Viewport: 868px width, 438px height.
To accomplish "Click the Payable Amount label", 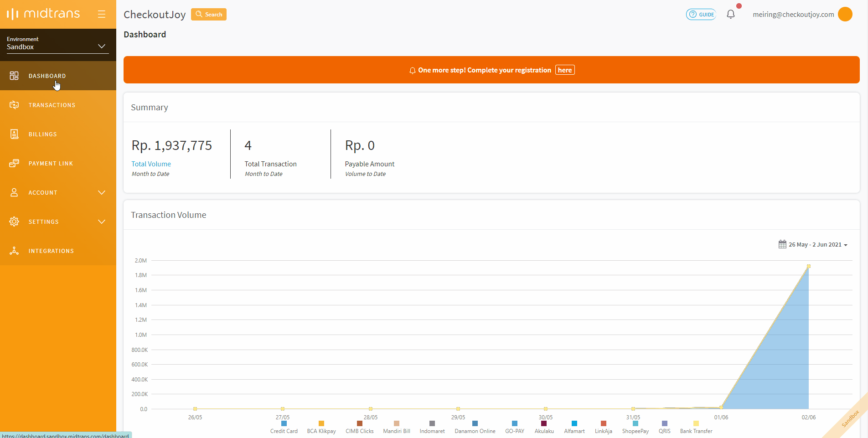I will [370, 164].
